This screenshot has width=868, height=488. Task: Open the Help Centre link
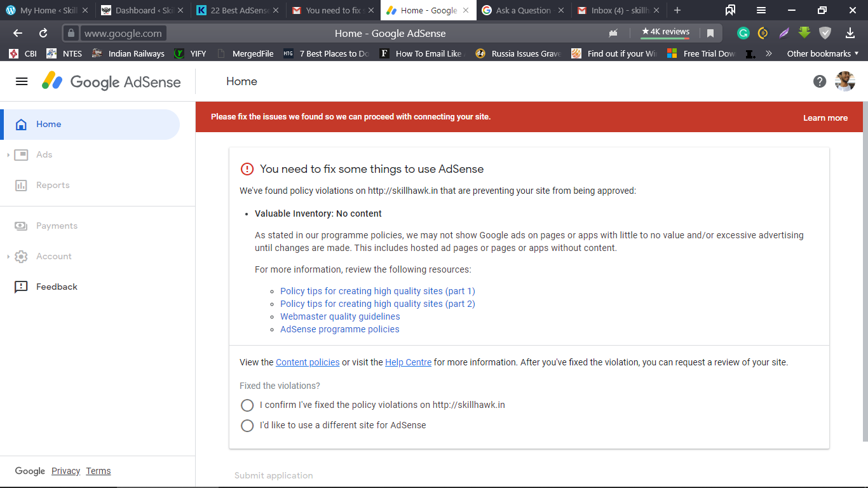click(408, 362)
